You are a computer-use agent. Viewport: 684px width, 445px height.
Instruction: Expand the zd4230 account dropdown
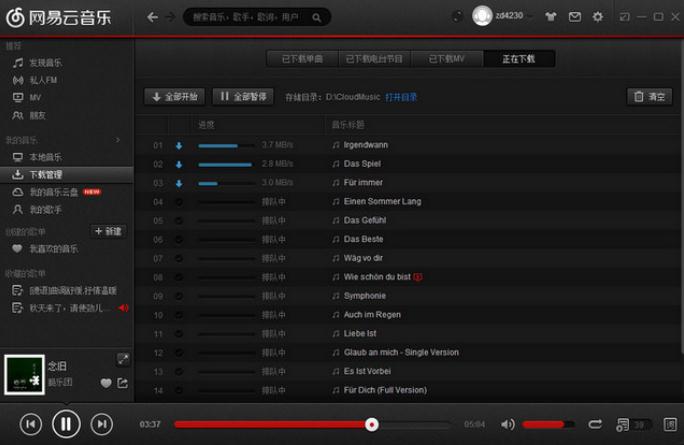click(x=530, y=17)
